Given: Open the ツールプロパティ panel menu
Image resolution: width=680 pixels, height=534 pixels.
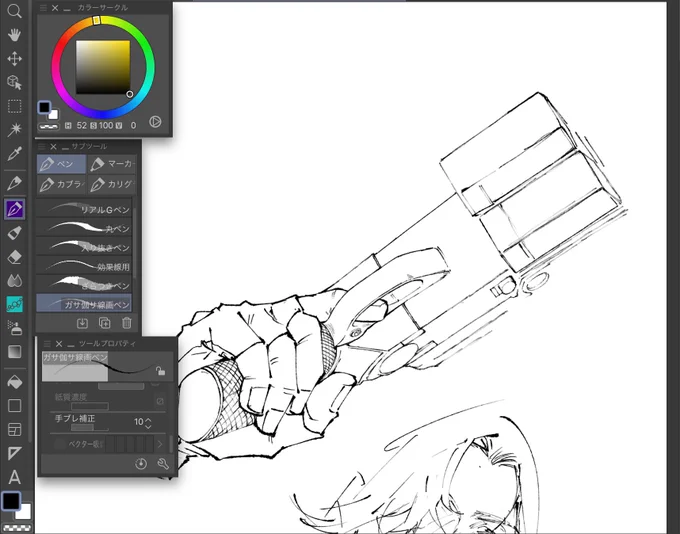Looking at the screenshot, I should pos(47,344).
